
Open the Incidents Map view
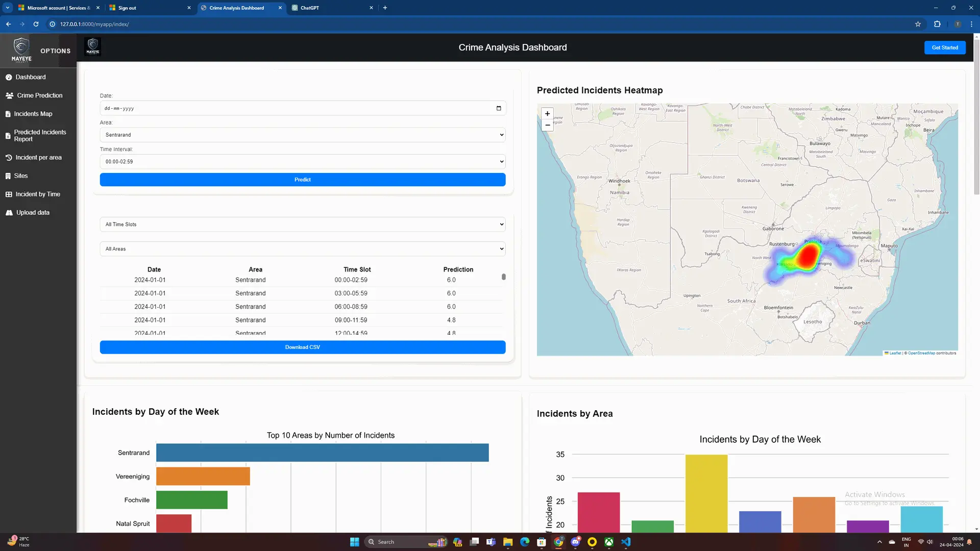click(x=34, y=114)
